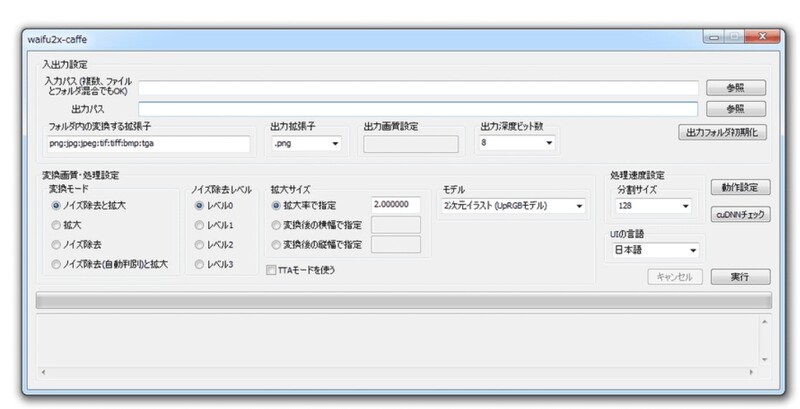Open 出力拡張子 .png dropdown

[306, 143]
